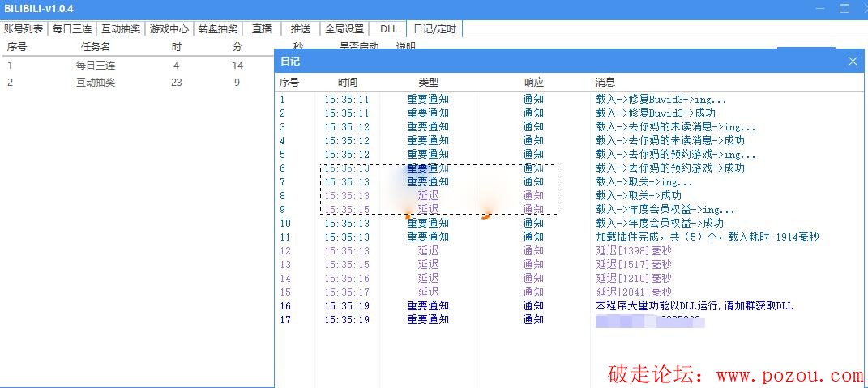Switch to the 直播 tab
868x388 pixels.
pyautogui.click(x=262, y=29)
